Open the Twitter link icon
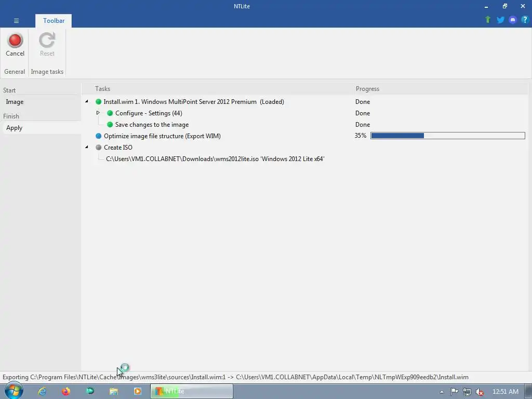This screenshot has height=399, width=532. coord(500,20)
